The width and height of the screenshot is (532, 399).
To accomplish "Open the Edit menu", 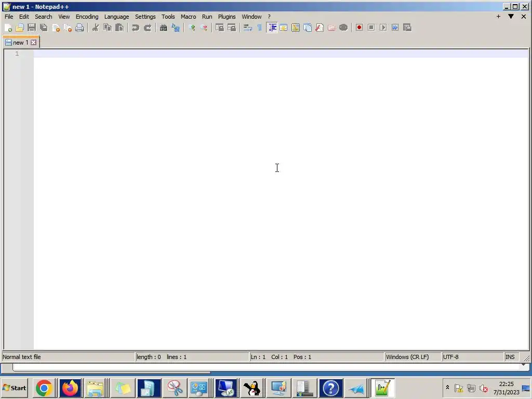I will 24,17.
